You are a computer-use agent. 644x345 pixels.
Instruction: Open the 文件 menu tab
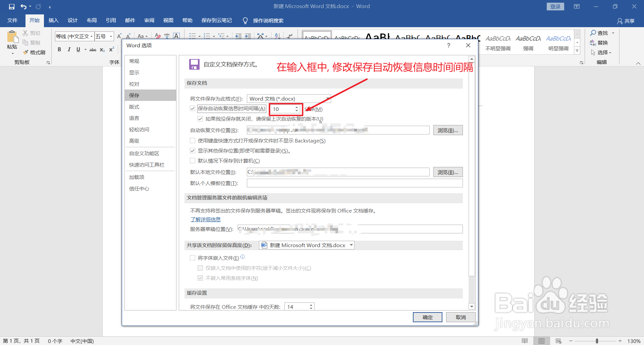12,20
